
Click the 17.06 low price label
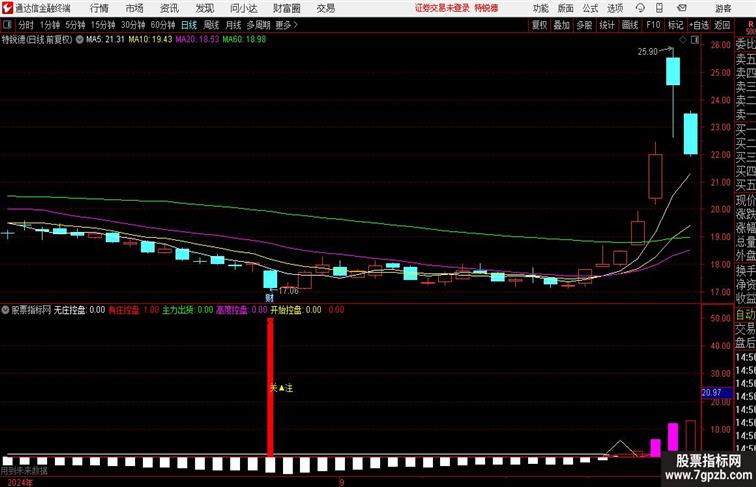[x=288, y=291]
